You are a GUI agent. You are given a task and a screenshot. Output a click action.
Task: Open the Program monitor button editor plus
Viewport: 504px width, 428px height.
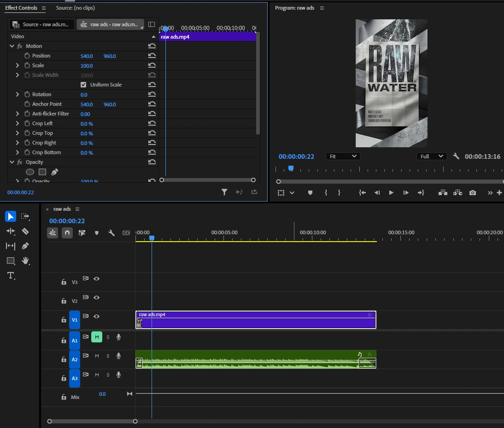click(x=499, y=193)
